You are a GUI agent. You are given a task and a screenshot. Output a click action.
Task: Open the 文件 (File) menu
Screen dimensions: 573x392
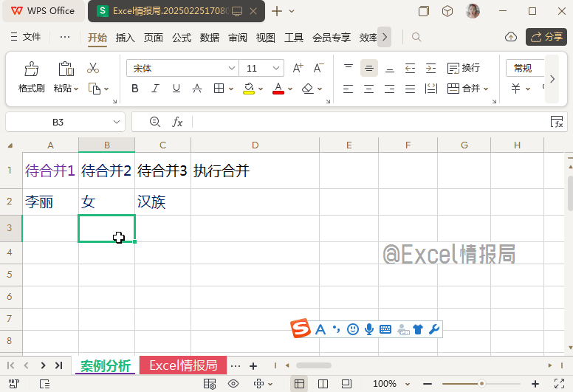pyautogui.click(x=27, y=38)
